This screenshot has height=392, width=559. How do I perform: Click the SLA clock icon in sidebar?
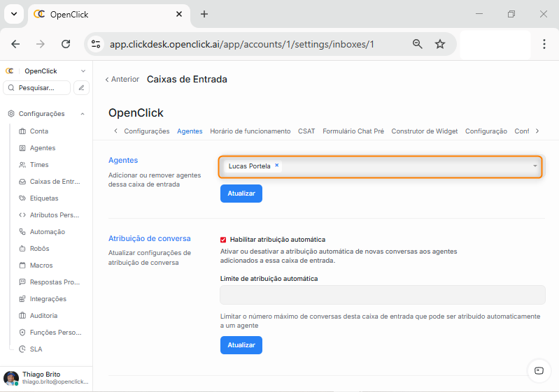click(x=23, y=349)
